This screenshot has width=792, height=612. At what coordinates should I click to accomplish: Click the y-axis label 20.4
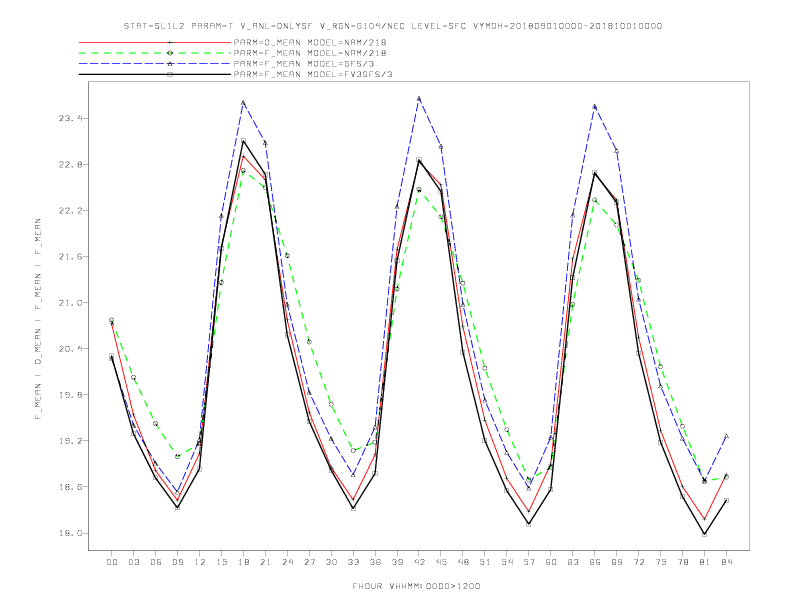tap(70, 348)
